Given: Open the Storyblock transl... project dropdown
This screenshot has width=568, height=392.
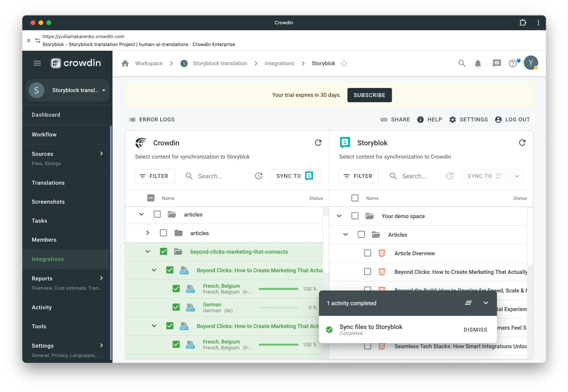Looking at the screenshot, I should click(67, 90).
